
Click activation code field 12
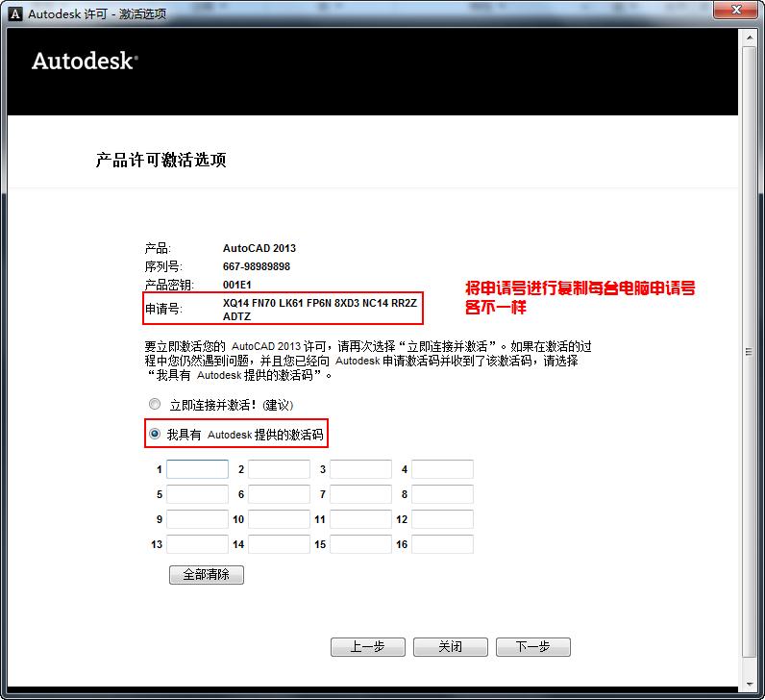(442, 519)
